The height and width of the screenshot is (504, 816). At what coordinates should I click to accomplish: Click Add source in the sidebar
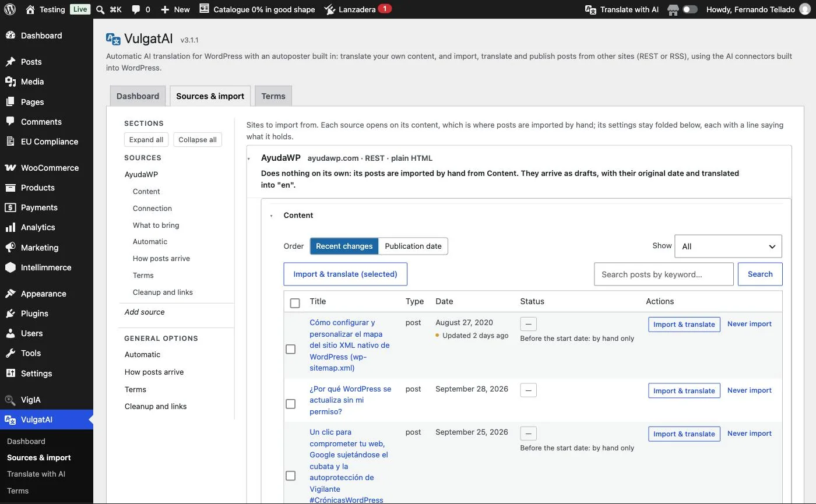145,312
